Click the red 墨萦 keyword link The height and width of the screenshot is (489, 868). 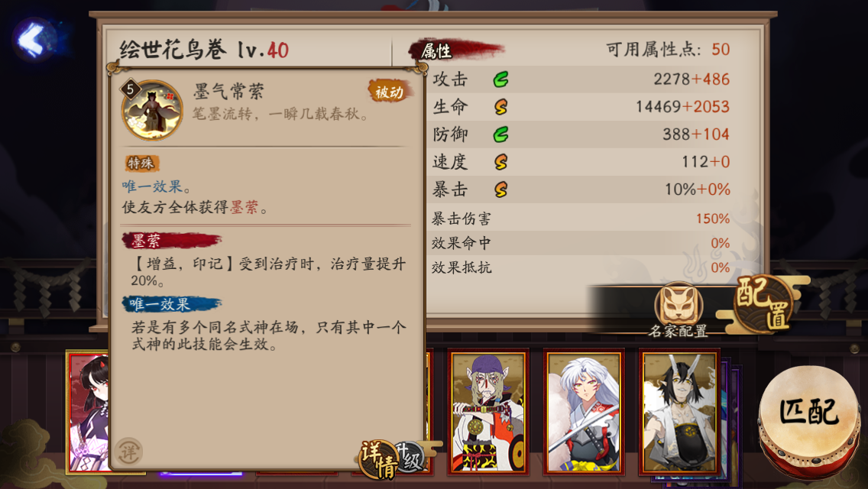pyautogui.click(x=245, y=207)
